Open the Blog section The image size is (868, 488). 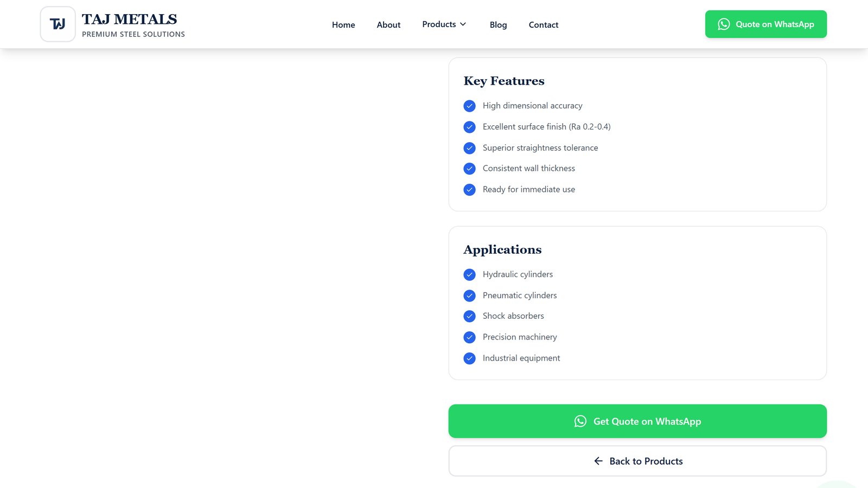pos(498,24)
